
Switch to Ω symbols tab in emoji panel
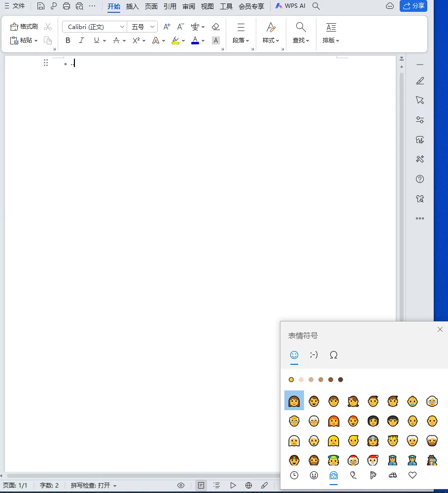pos(334,355)
